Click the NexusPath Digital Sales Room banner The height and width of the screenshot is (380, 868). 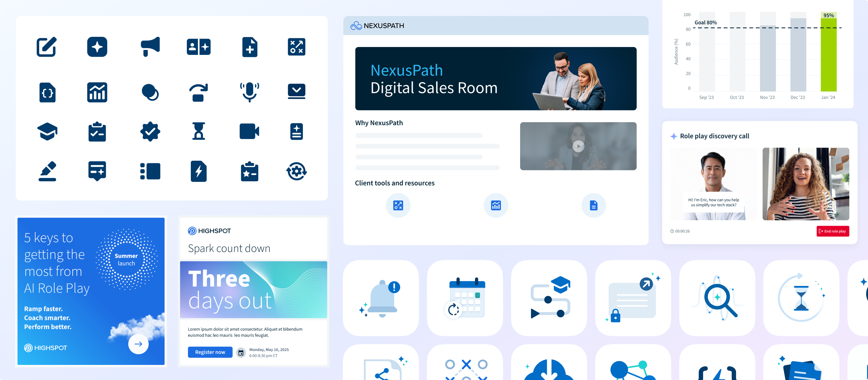496,78
